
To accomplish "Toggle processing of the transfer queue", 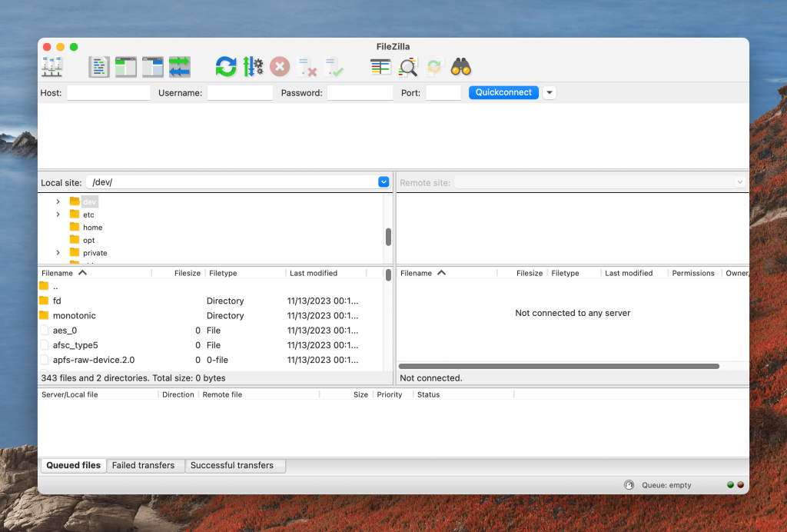I will pyautogui.click(x=253, y=67).
